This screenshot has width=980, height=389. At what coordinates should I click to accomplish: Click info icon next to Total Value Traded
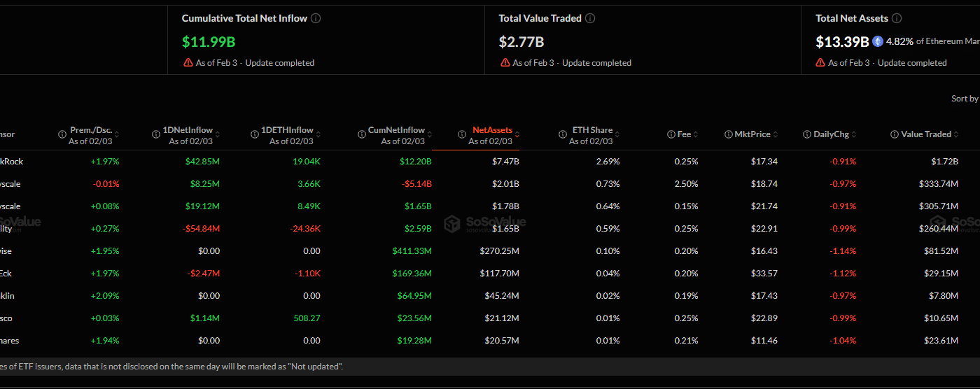pyautogui.click(x=591, y=18)
